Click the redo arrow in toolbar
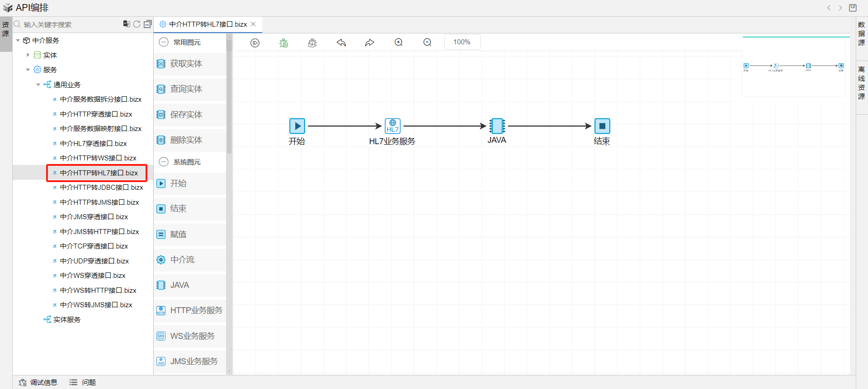This screenshot has width=868, height=389. 370,42
